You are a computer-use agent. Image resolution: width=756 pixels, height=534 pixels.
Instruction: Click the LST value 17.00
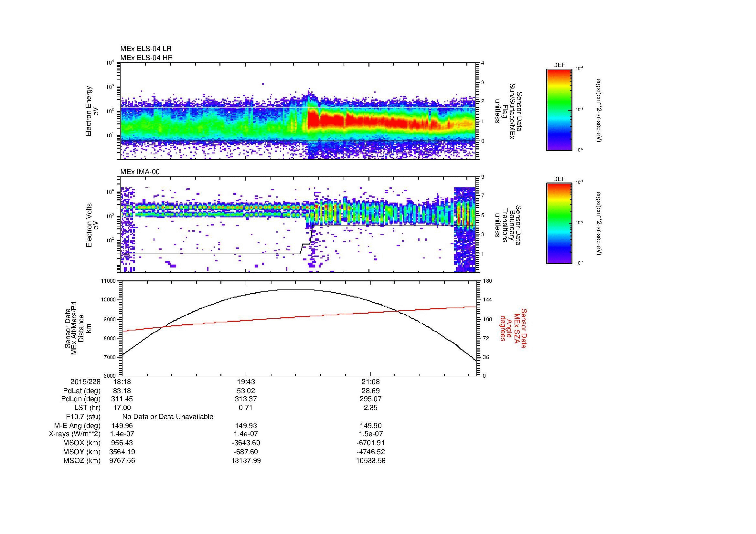click(122, 408)
